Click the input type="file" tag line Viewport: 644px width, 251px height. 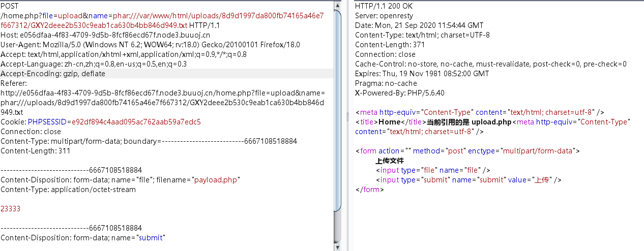pos(433,170)
